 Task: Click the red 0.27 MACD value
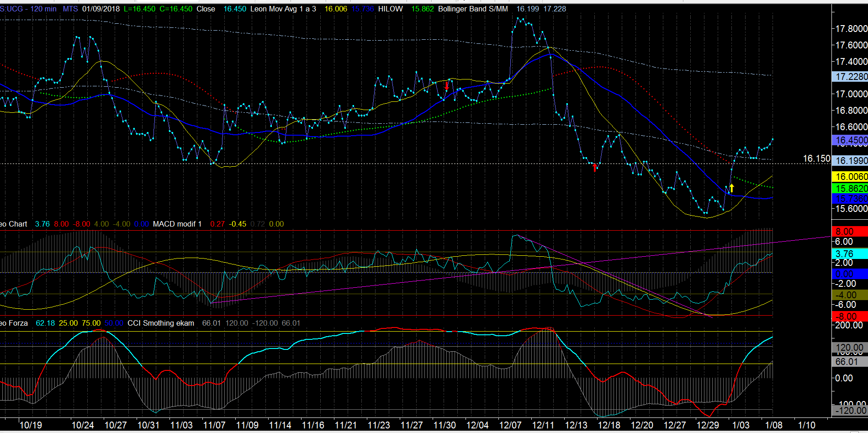click(x=217, y=224)
